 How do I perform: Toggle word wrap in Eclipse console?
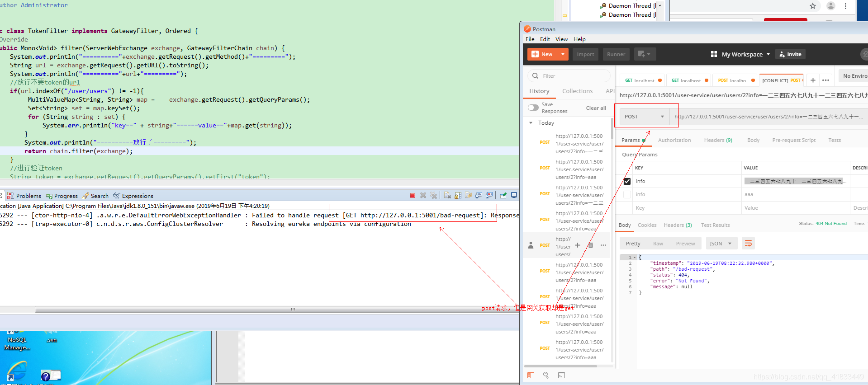(x=468, y=196)
